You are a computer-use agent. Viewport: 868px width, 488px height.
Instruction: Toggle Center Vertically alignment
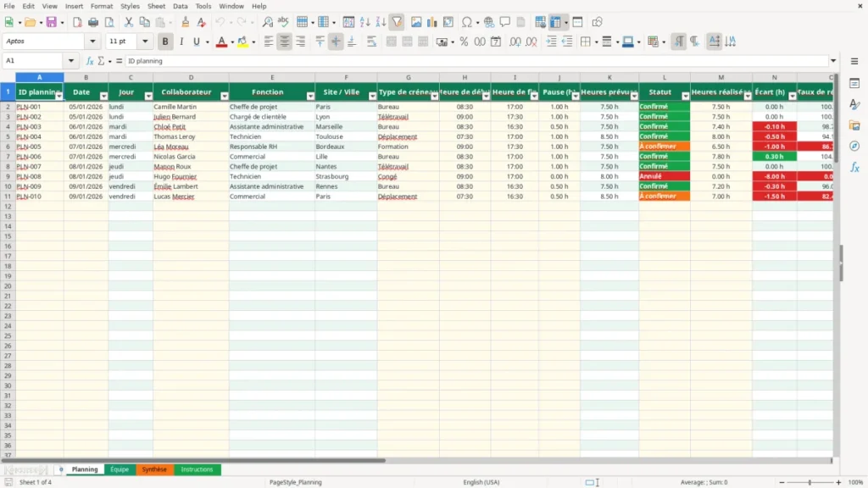tap(336, 42)
